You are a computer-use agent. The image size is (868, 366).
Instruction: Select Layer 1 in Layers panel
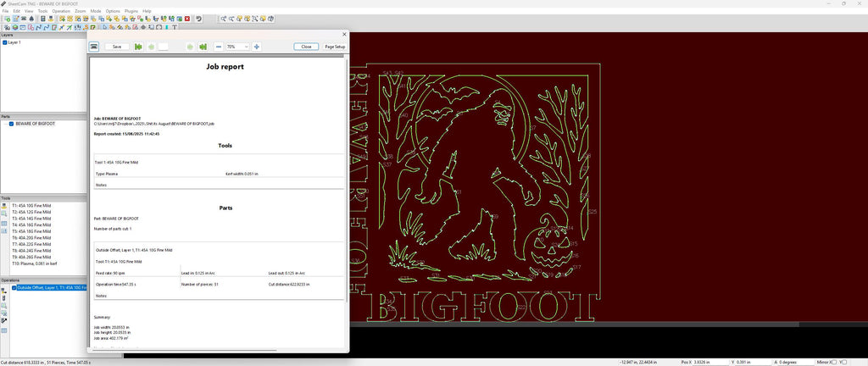pyautogui.click(x=14, y=42)
